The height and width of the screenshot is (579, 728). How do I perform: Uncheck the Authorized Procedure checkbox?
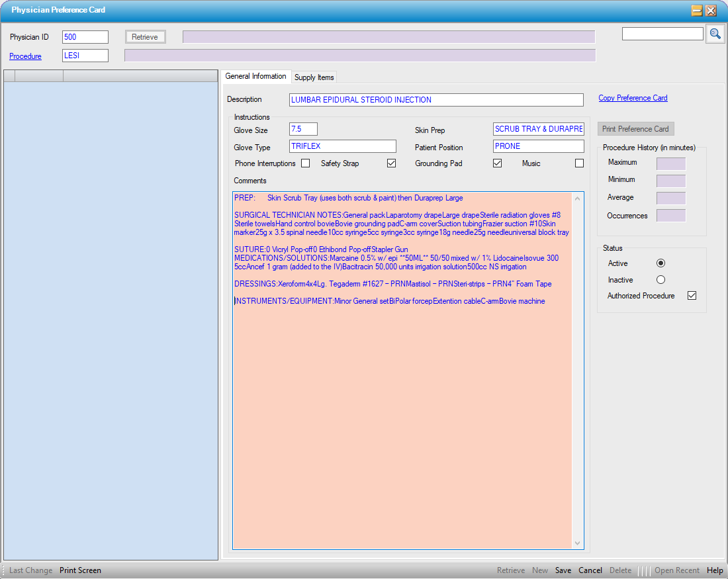pos(692,296)
